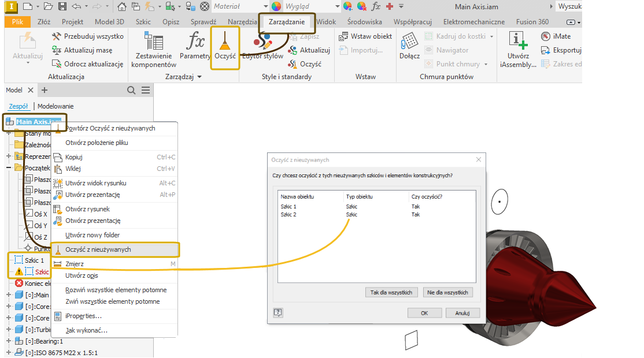Open Parametry fx tool
Viewport: 644px width, 358px height.
point(195,46)
